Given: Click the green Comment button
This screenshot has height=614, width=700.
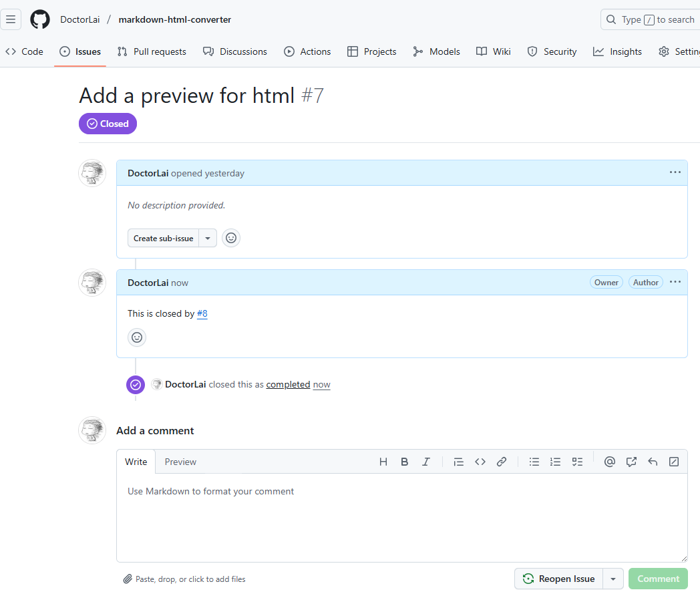Looking at the screenshot, I should click(658, 579).
